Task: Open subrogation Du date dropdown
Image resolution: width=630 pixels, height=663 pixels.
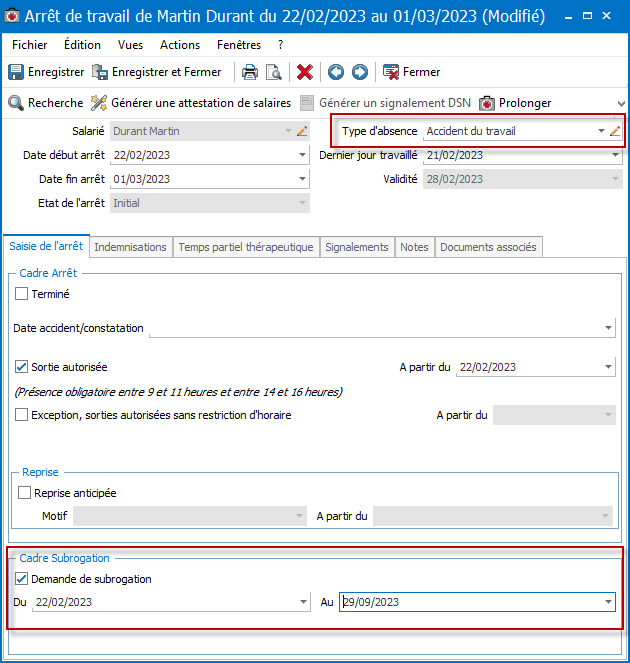Action: [303, 602]
